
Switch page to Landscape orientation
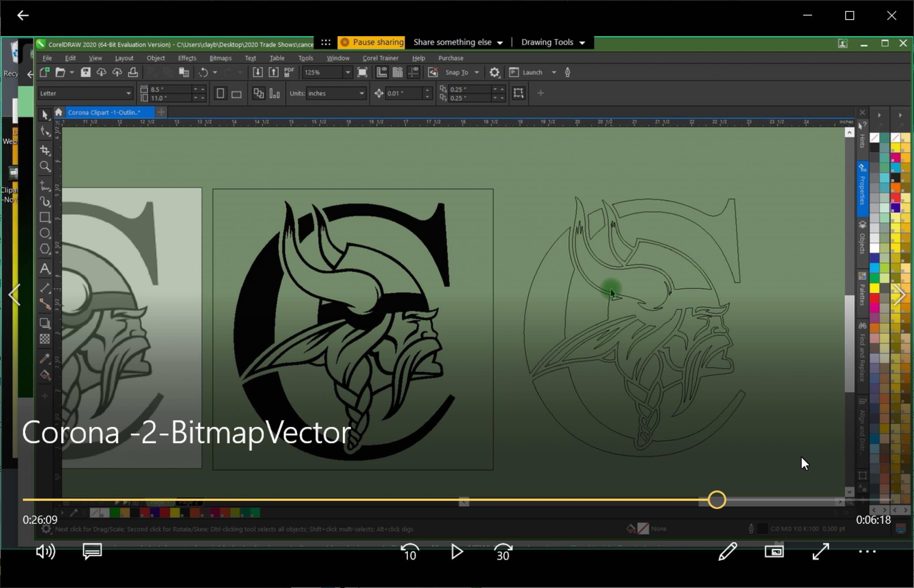coord(236,94)
